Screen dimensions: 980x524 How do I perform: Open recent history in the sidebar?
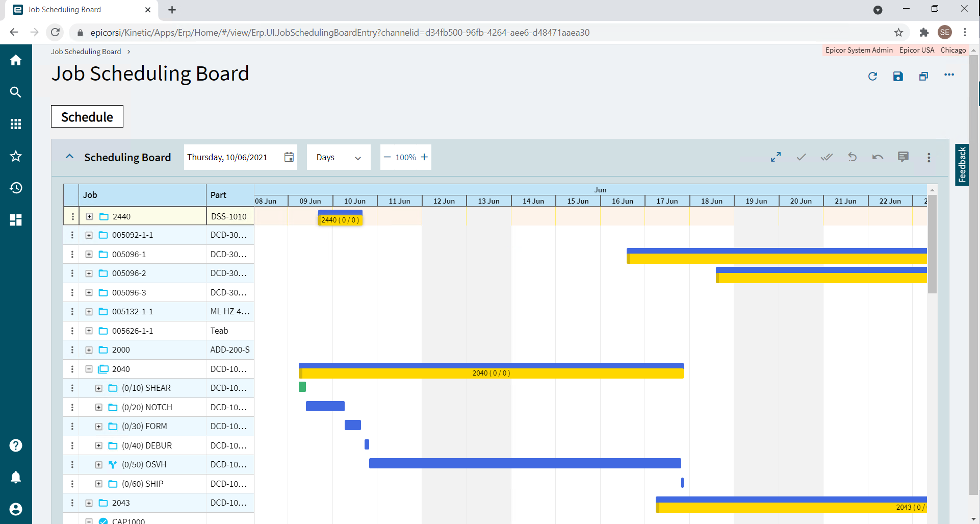click(x=16, y=188)
